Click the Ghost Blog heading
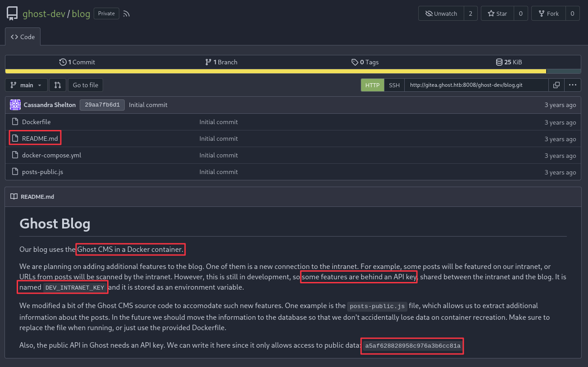 click(55, 224)
